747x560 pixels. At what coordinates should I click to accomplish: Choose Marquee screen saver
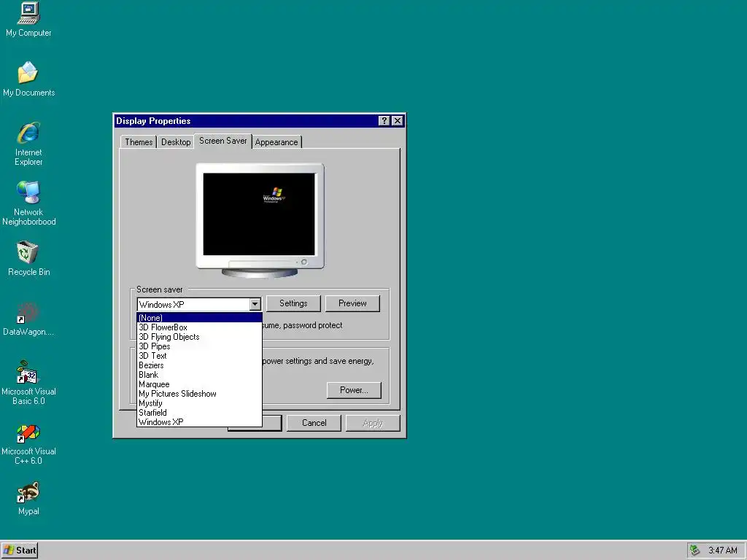[199, 384]
